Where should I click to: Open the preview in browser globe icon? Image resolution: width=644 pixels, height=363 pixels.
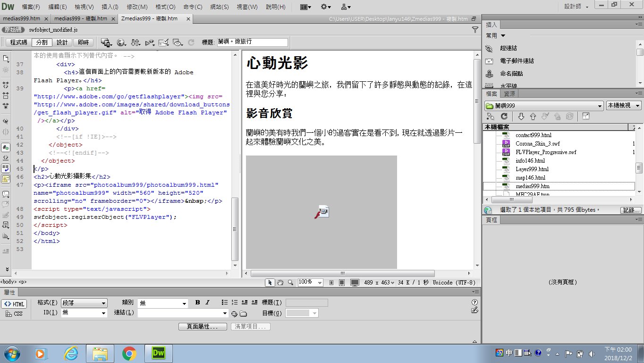pos(121,43)
